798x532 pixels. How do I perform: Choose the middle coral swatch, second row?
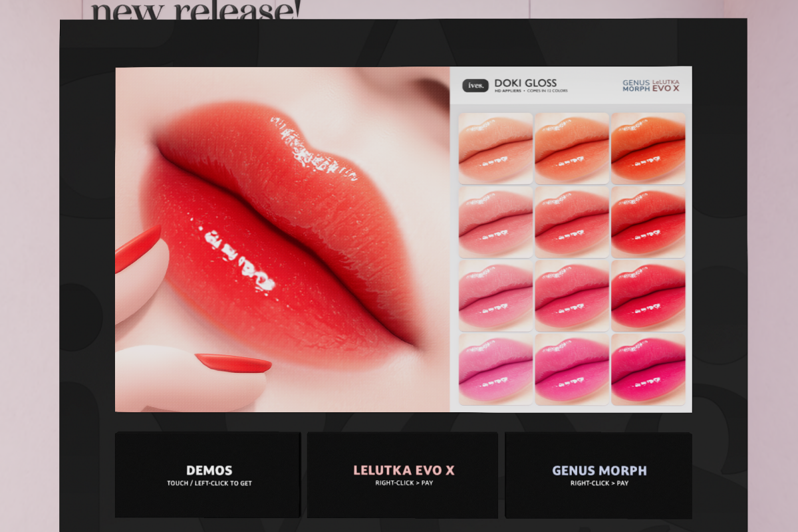pos(572,222)
